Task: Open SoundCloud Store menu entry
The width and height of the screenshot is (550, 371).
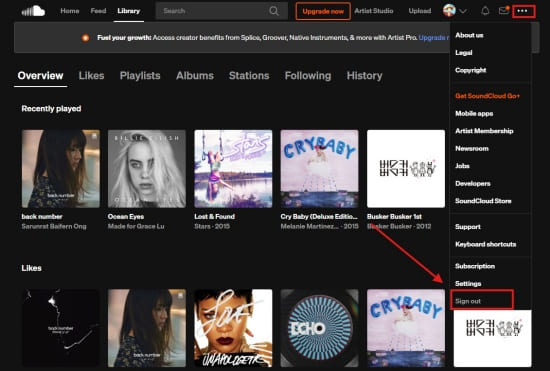Action: tap(483, 201)
